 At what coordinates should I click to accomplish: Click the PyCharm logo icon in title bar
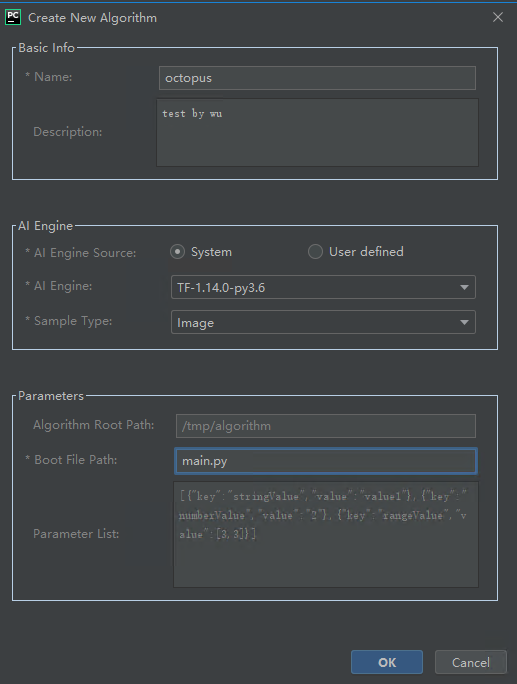click(x=13, y=17)
